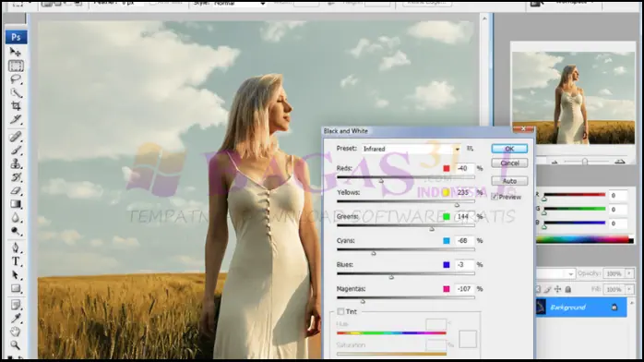The height and width of the screenshot is (362, 644).
Task: Select the Gradient tool
Action: [x=16, y=204]
